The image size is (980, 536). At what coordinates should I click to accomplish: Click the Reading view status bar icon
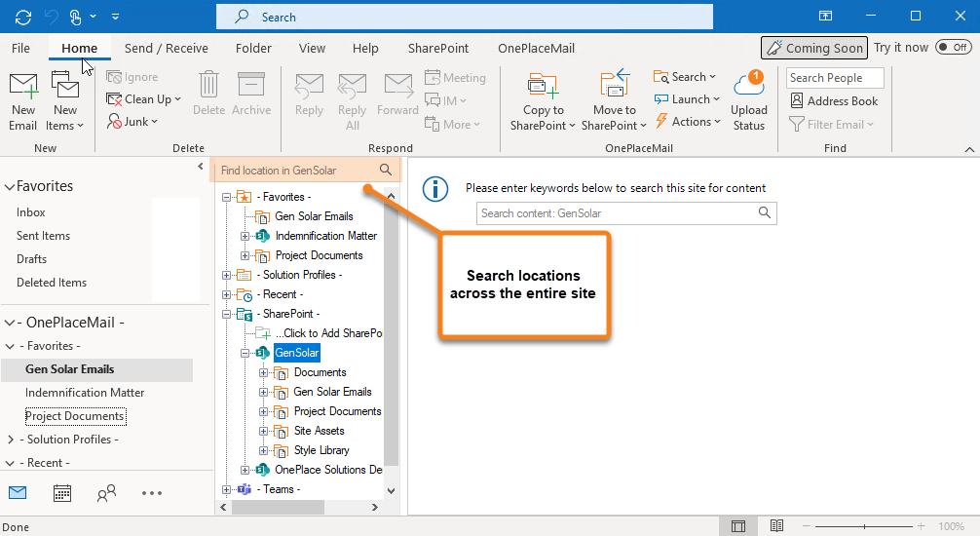(776, 526)
